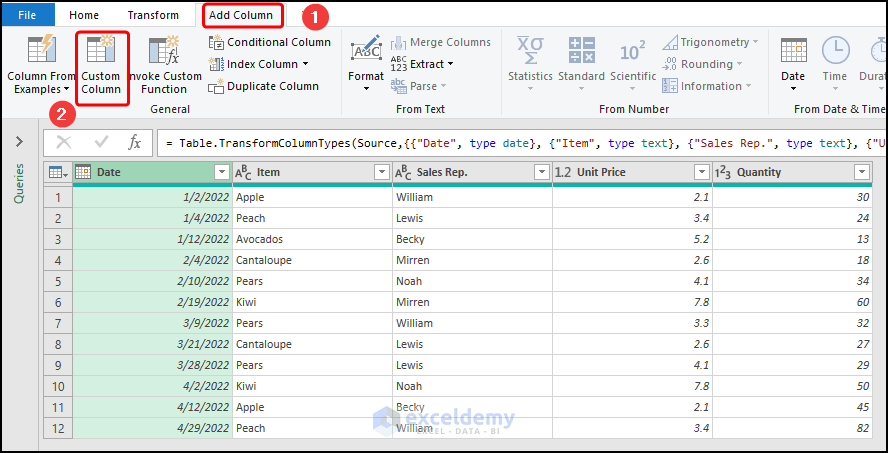Select row number 12
This screenshot has width=888, height=453.
[58, 428]
